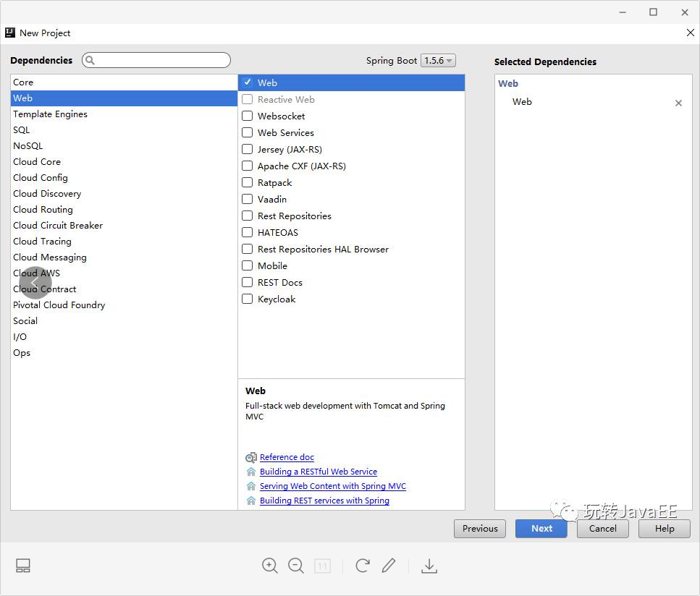
Task: Enable the REST Docs checkbox
Action: click(248, 282)
